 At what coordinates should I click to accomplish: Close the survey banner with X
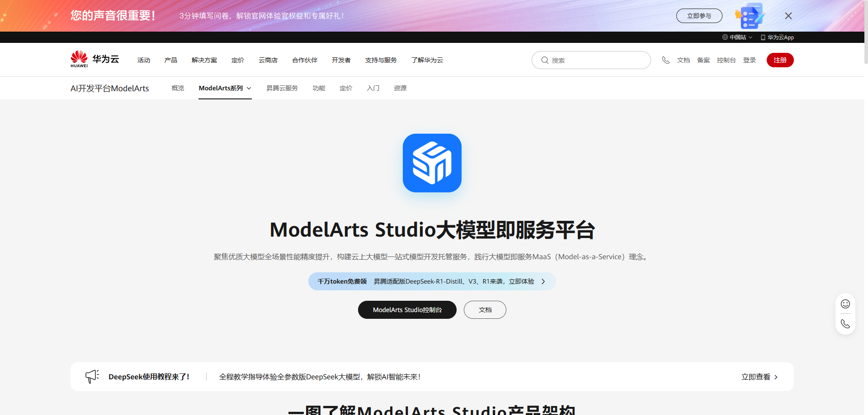[x=788, y=16]
